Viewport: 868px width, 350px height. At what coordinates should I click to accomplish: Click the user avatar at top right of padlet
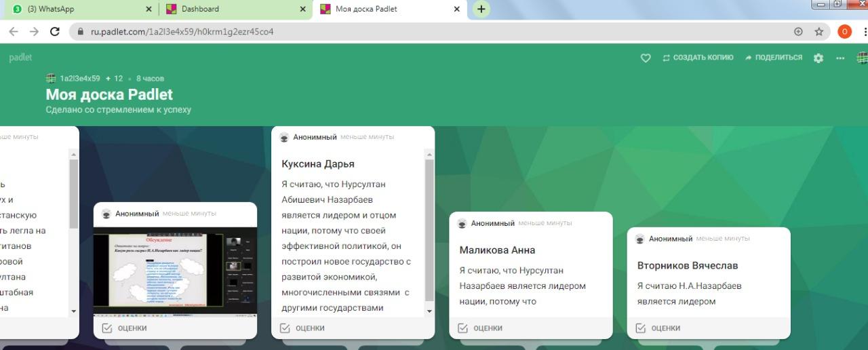coord(863,58)
